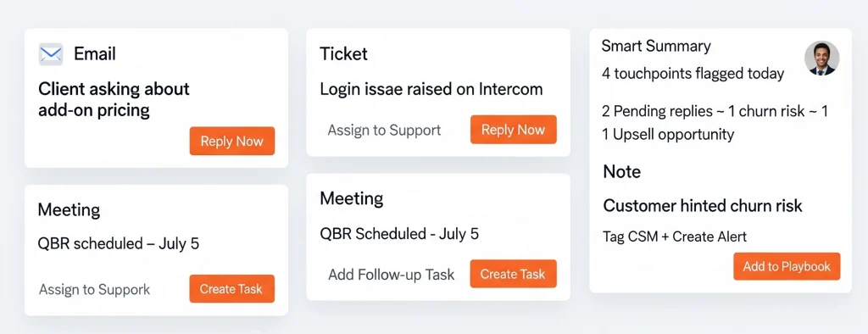
Task: Select Assign to Support on Ticket card
Action: tap(384, 131)
